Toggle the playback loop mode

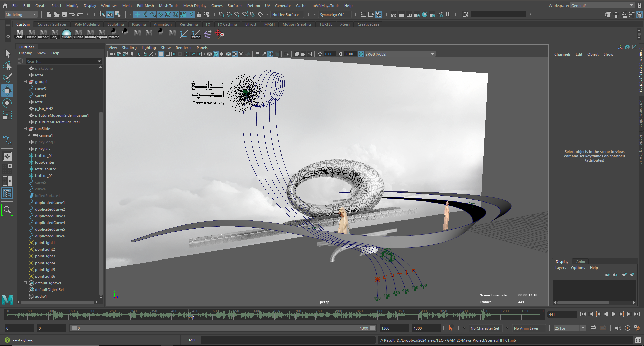(x=593, y=328)
